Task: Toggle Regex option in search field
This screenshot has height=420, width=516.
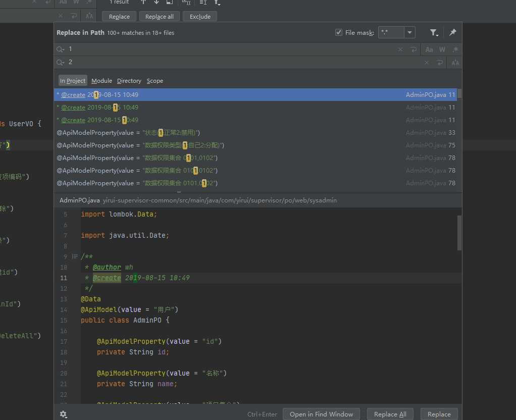Action: (x=455, y=49)
